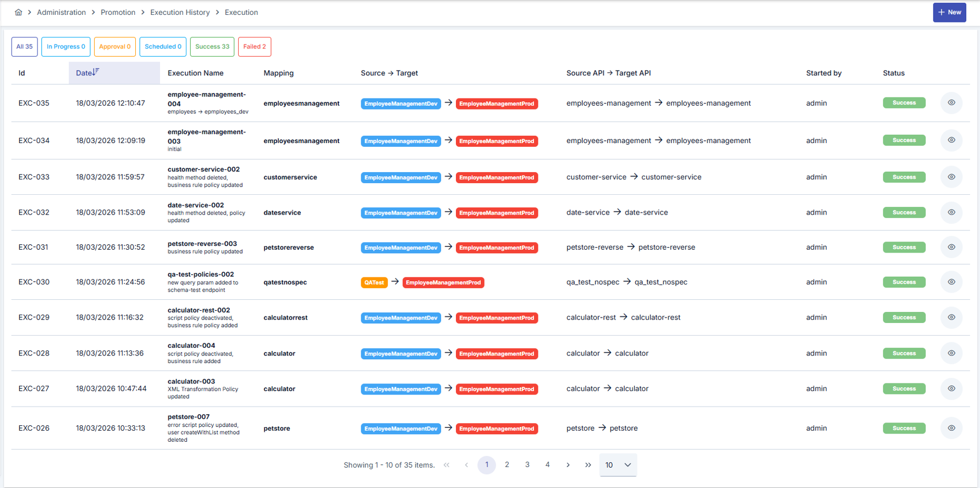This screenshot has width=980, height=488.
Task: Filter by All 35 executions
Action: point(24,47)
